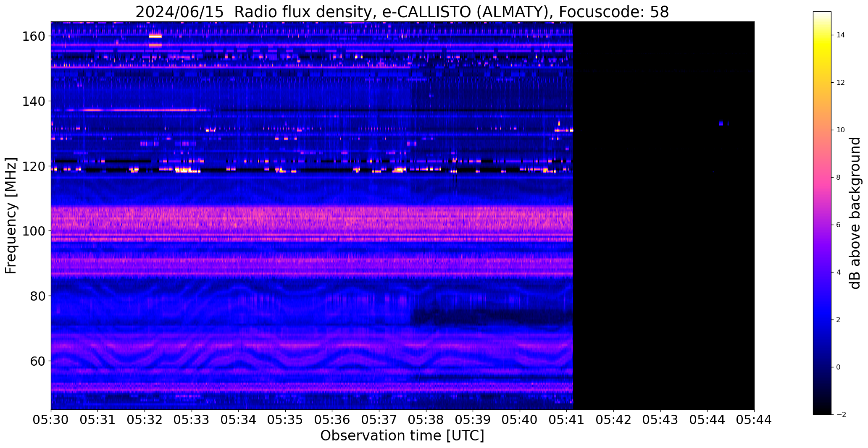Select the 05:34 time tick label
The image size is (868, 448).
pos(239,420)
